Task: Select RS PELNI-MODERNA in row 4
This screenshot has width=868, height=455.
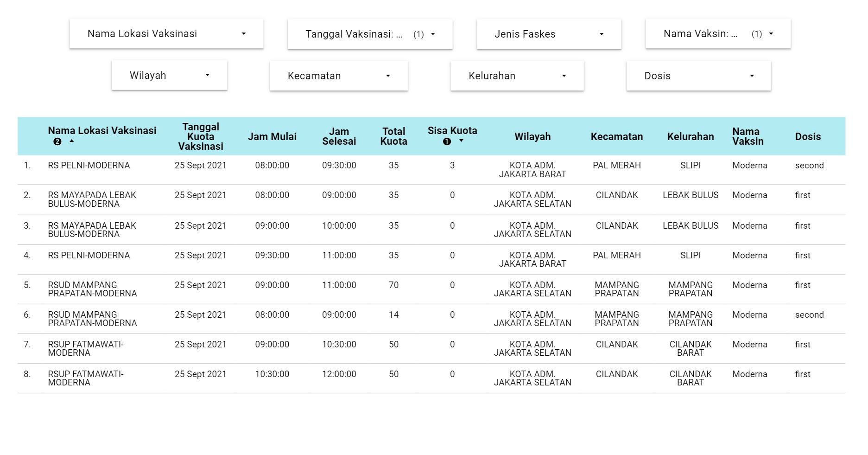Action: click(x=89, y=256)
